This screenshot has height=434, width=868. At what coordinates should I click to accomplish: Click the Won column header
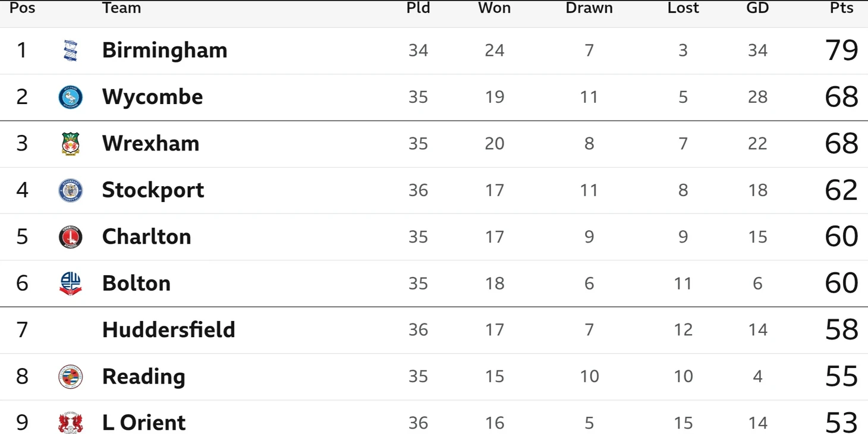(494, 8)
